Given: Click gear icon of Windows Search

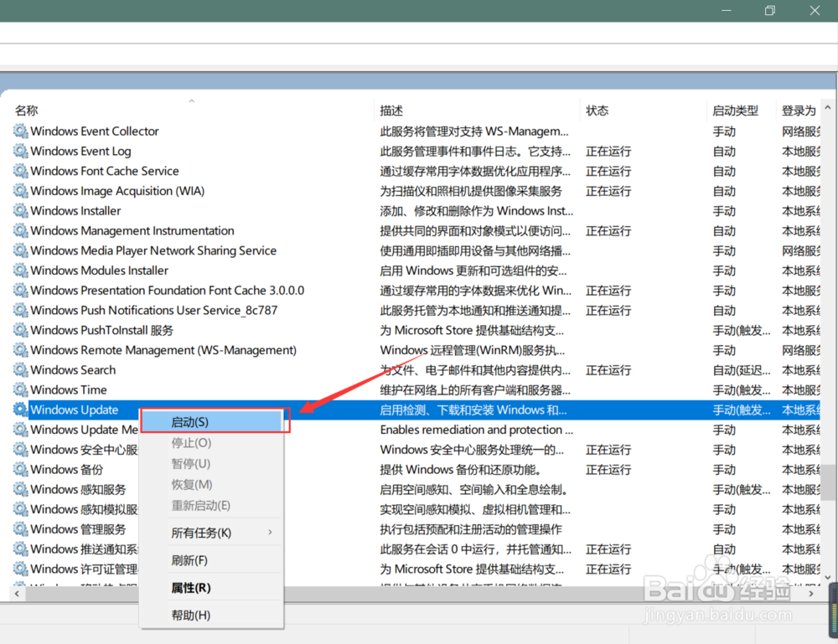Looking at the screenshot, I should coord(20,370).
